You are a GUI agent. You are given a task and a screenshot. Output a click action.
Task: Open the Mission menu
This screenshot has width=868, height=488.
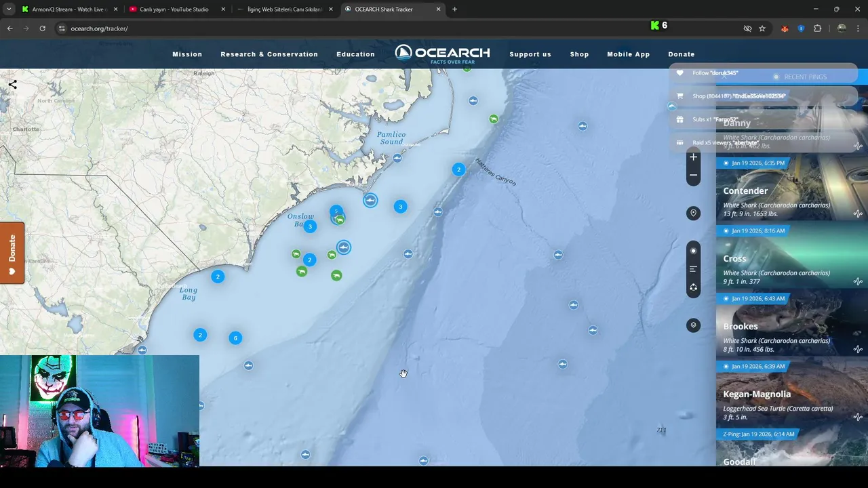(x=187, y=54)
